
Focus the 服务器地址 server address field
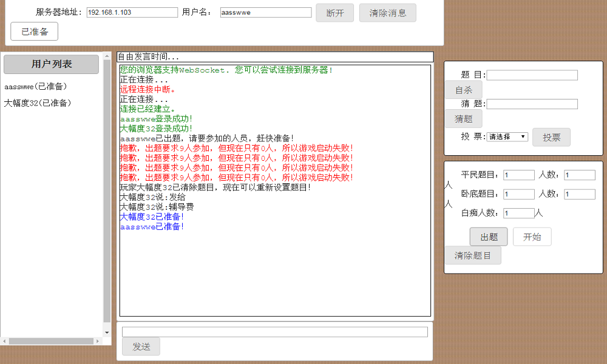[132, 12]
